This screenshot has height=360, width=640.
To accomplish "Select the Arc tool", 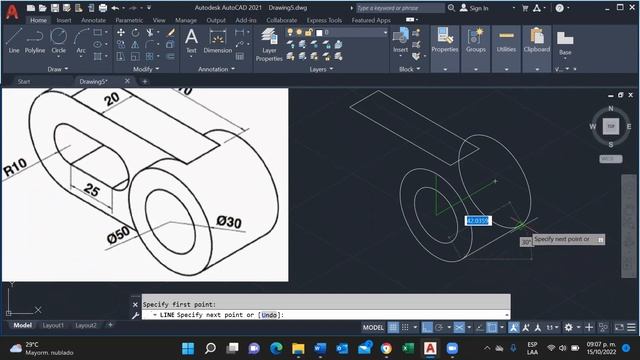I will click(x=81, y=40).
